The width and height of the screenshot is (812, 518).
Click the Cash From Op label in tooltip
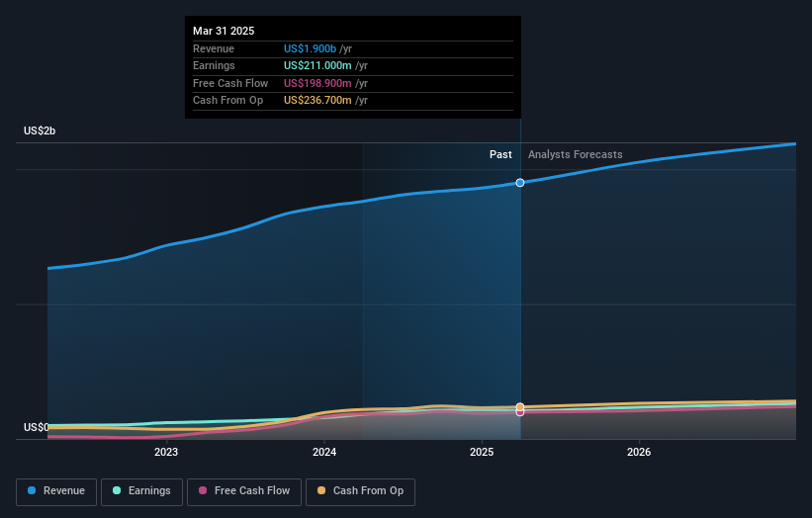point(227,101)
